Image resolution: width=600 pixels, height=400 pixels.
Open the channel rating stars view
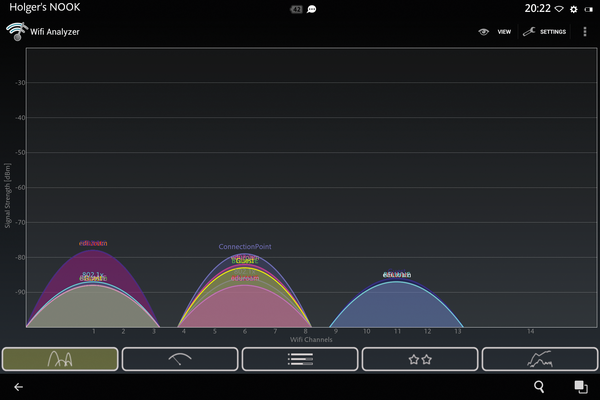pos(420,359)
